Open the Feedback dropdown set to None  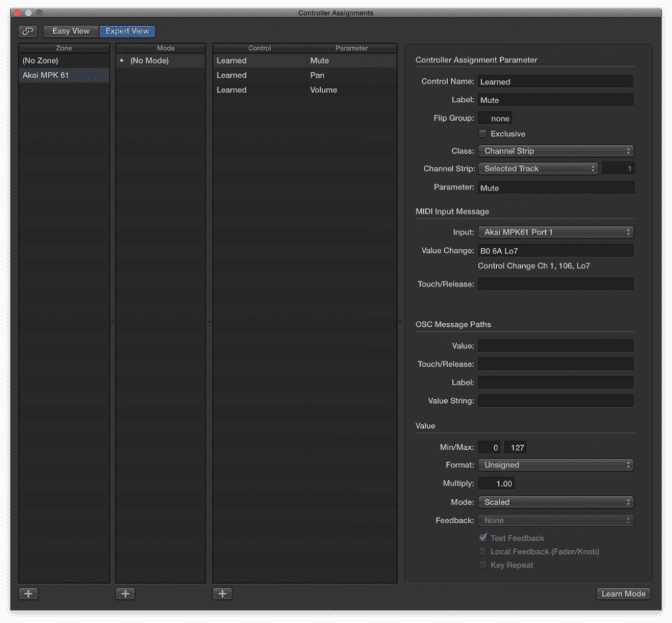pyautogui.click(x=555, y=520)
